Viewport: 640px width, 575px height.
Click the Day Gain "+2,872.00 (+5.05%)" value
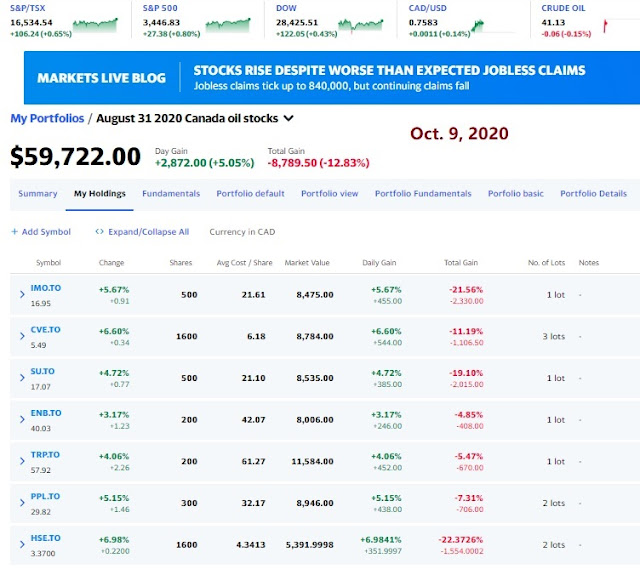204,163
